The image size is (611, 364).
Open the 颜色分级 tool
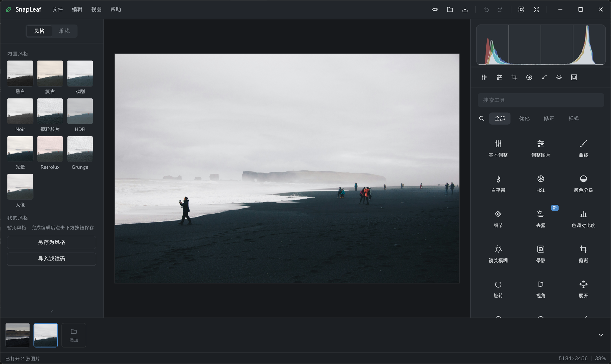click(583, 184)
